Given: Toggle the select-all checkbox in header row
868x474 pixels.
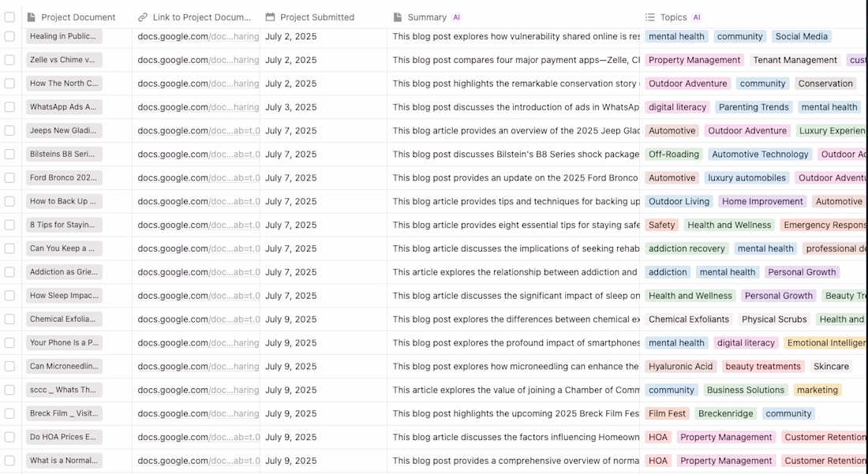Looking at the screenshot, I should pyautogui.click(x=9, y=17).
